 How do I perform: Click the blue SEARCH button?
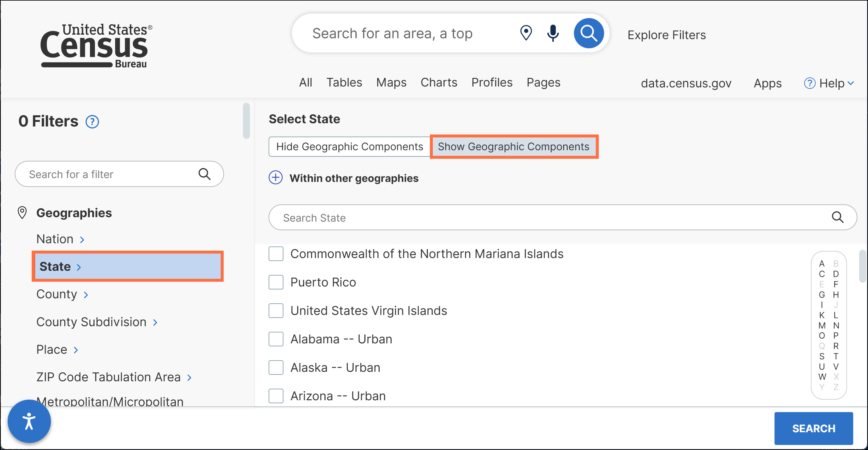(813, 428)
